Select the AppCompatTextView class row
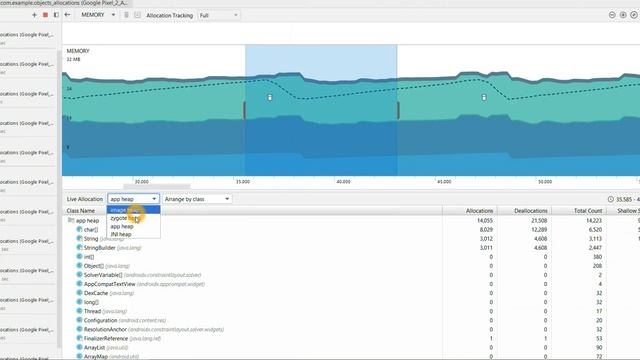This screenshot has width=640, height=360. (351, 284)
